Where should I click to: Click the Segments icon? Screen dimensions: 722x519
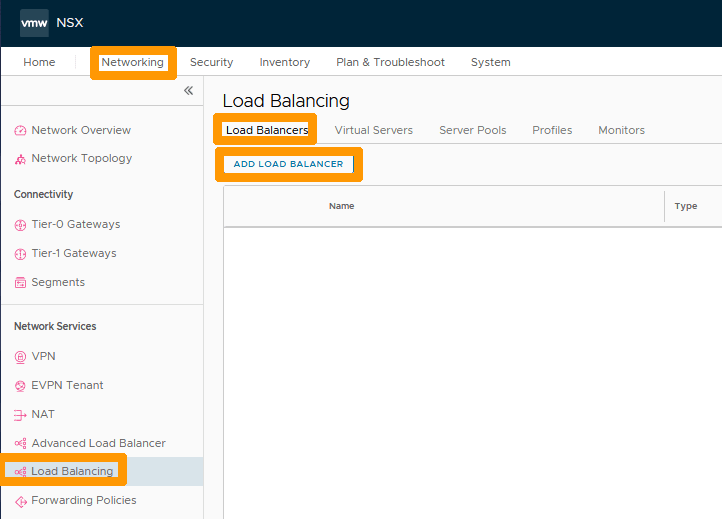click(20, 283)
